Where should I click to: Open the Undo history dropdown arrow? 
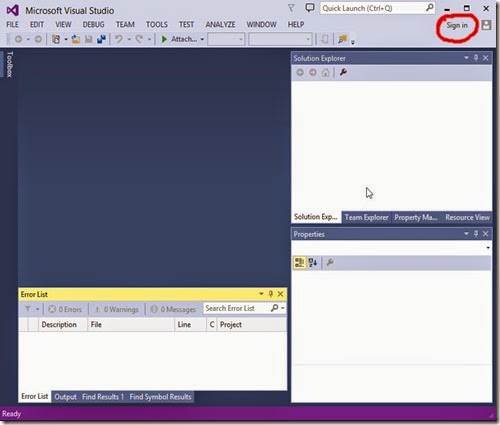pos(129,39)
